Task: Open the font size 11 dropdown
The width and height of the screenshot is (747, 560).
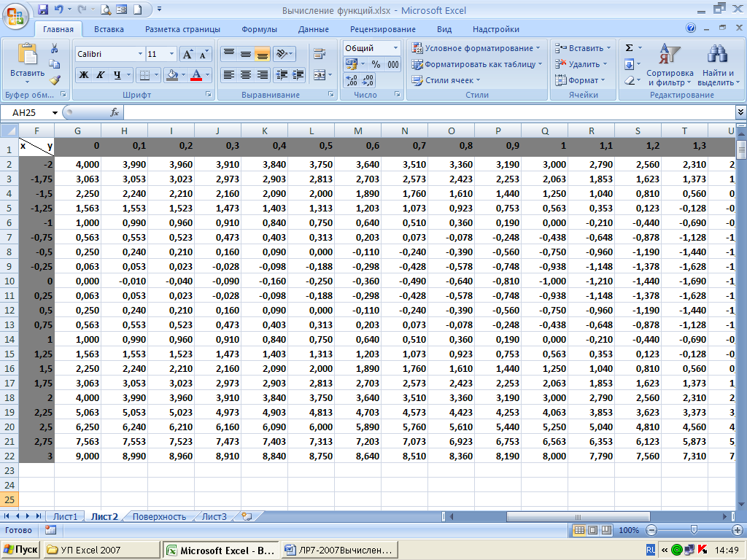Action: [x=172, y=54]
